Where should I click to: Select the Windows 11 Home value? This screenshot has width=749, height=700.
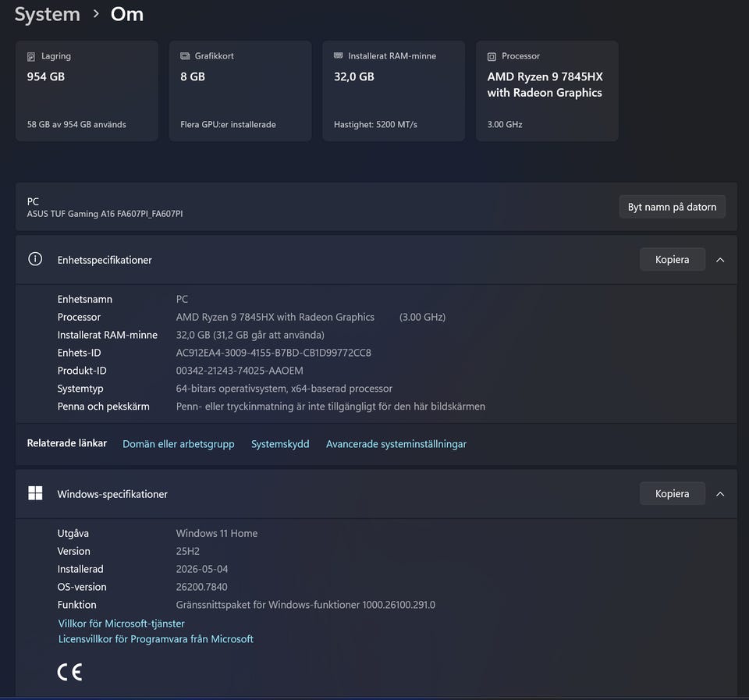216,533
